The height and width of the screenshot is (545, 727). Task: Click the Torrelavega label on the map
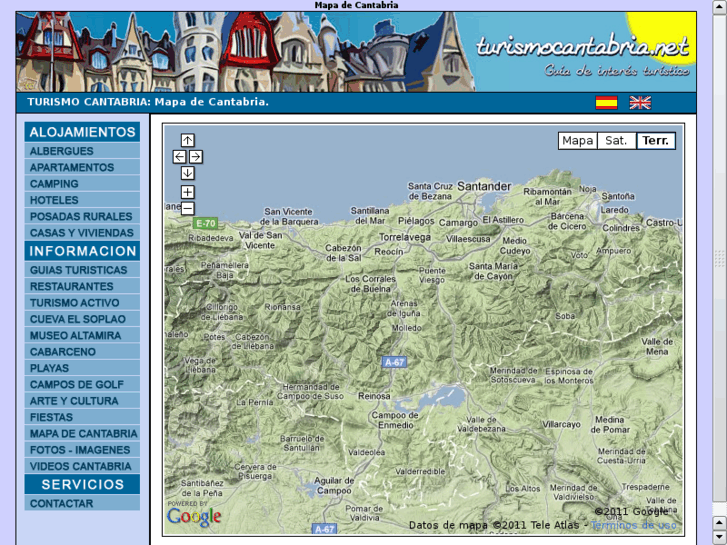(x=405, y=237)
